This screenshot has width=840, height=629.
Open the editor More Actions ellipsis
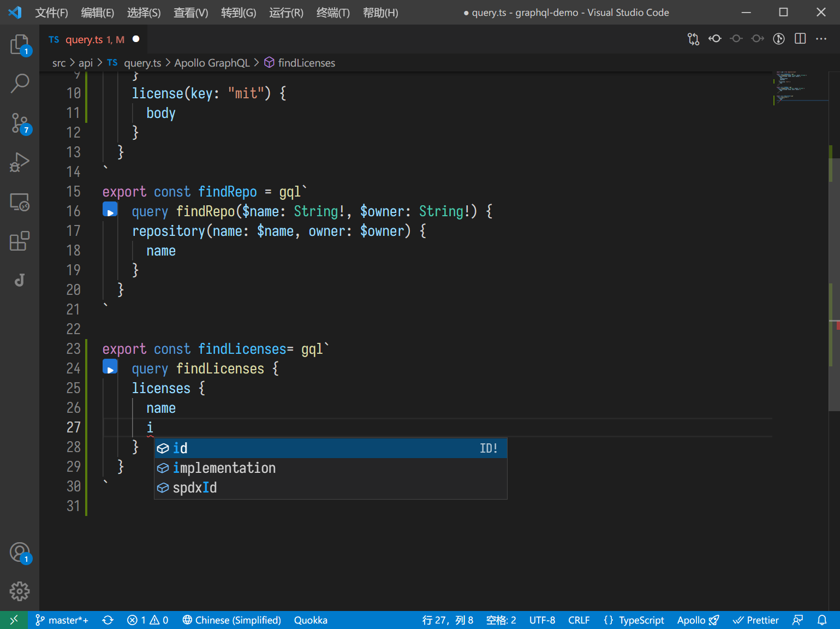(821, 39)
